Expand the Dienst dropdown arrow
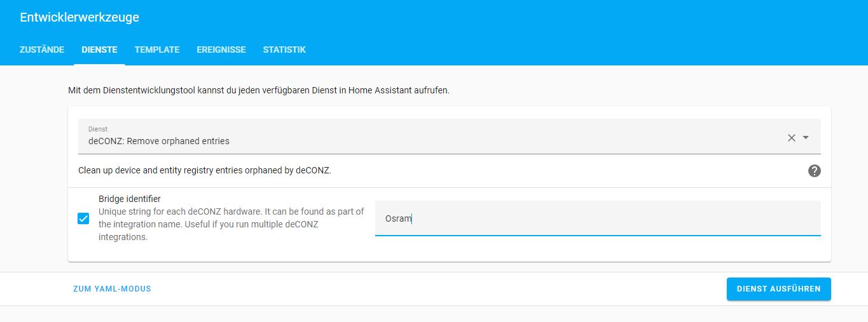This screenshot has height=322, width=868. (806, 138)
